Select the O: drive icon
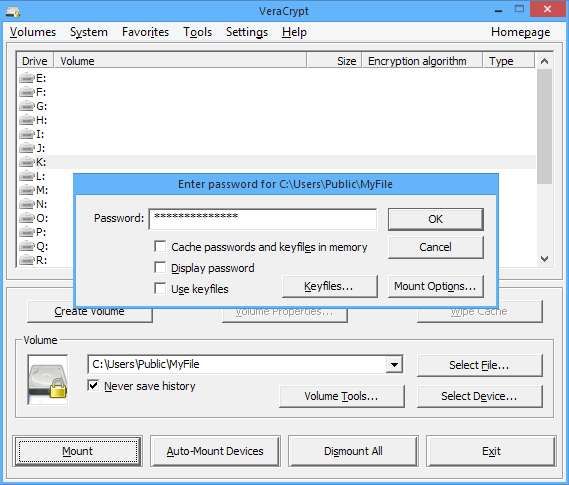 [x=27, y=218]
